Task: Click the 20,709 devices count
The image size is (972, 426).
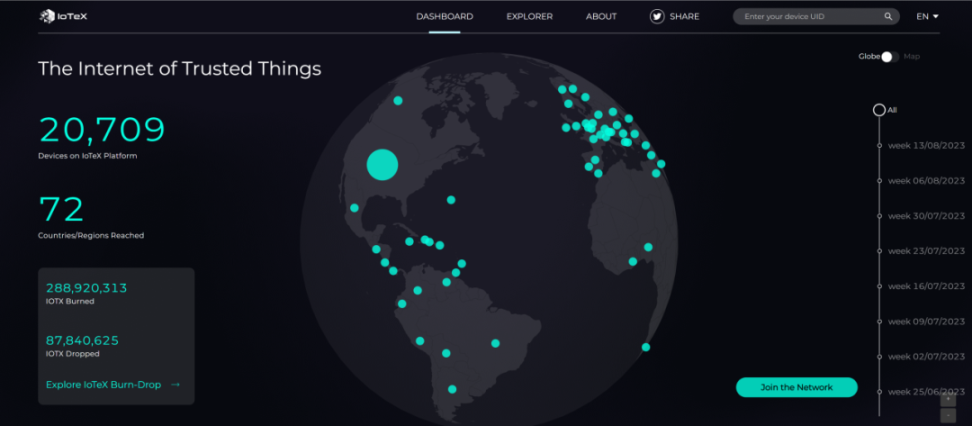Action: point(102,130)
